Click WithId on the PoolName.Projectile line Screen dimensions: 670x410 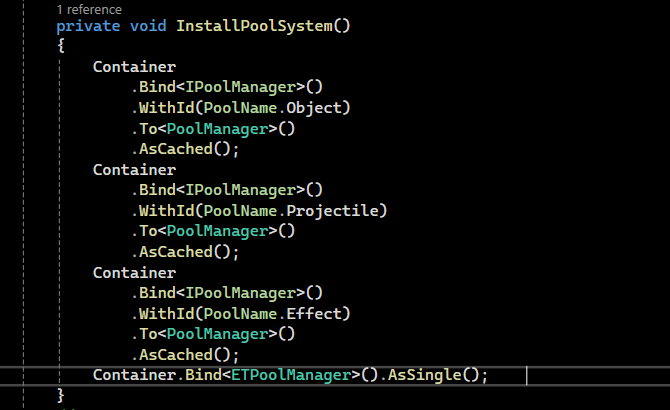[164, 211]
